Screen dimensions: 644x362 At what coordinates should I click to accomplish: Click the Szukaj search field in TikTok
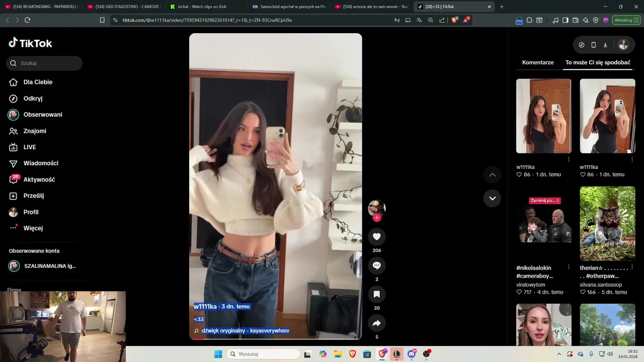pyautogui.click(x=44, y=63)
